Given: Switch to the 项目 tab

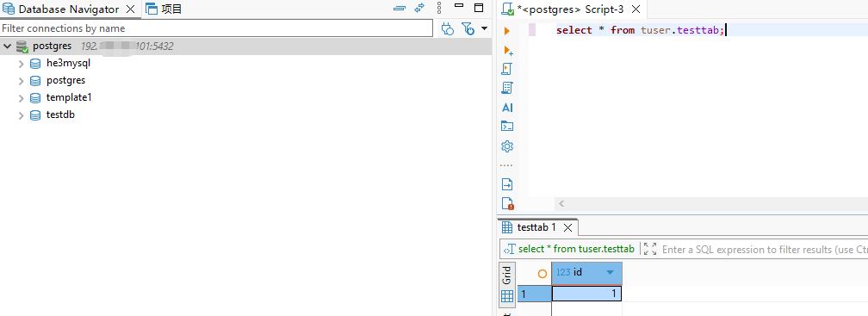Looking at the screenshot, I should pyautogui.click(x=164, y=9).
